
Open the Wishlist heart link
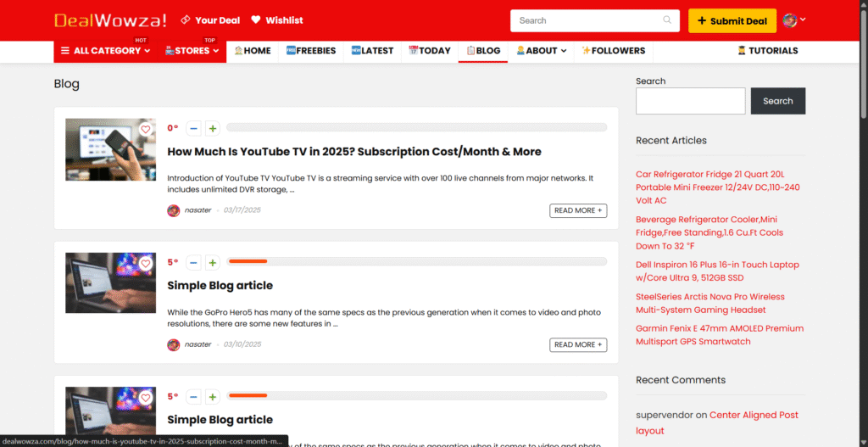click(x=256, y=20)
